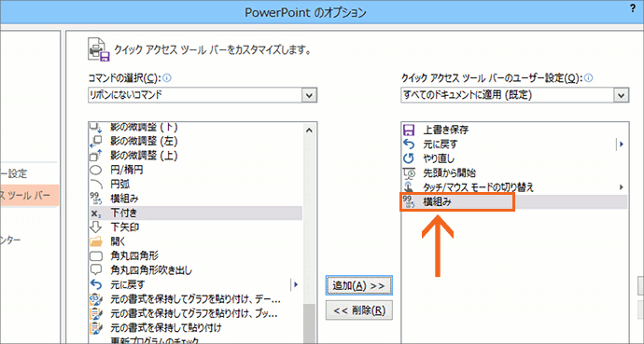
Task: Select やり直し in toolbar list
Action: tap(439, 158)
